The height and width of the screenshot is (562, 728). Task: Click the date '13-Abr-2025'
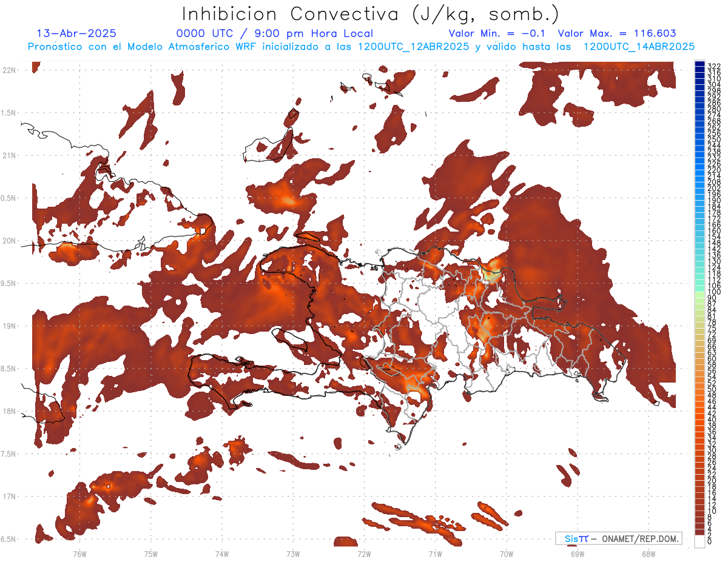tap(76, 33)
